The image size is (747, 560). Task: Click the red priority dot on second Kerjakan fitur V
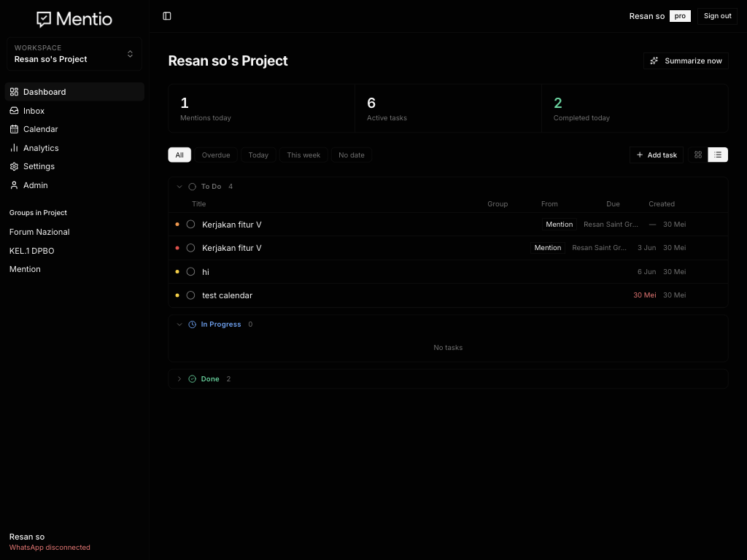point(177,248)
